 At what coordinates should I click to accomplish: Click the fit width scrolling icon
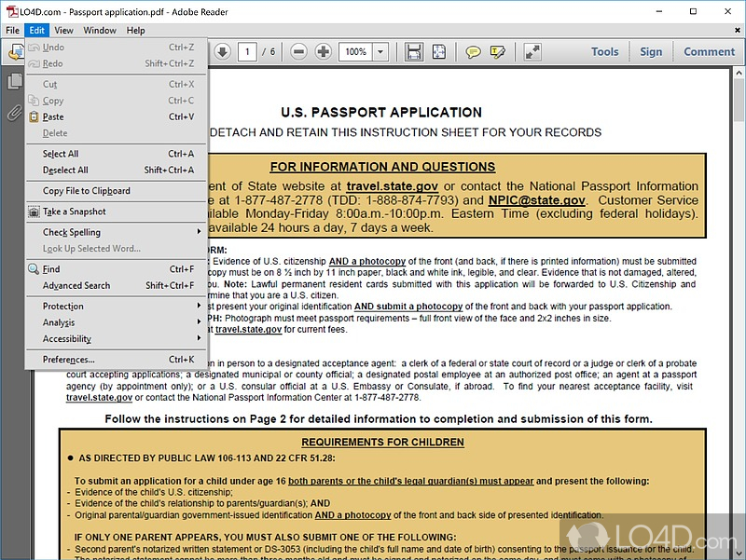(x=414, y=51)
